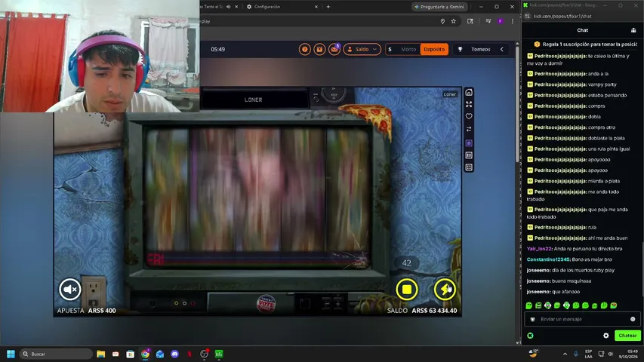Click the system volume speaker icon
Screen dimensions: 644x362
[x=610, y=354]
